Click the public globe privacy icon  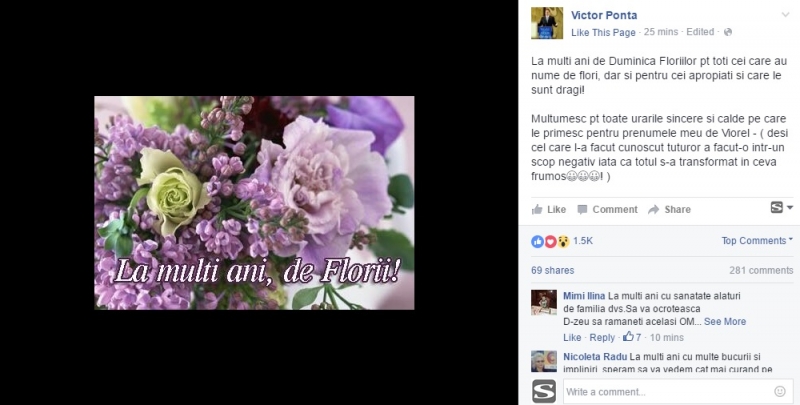(x=728, y=32)
